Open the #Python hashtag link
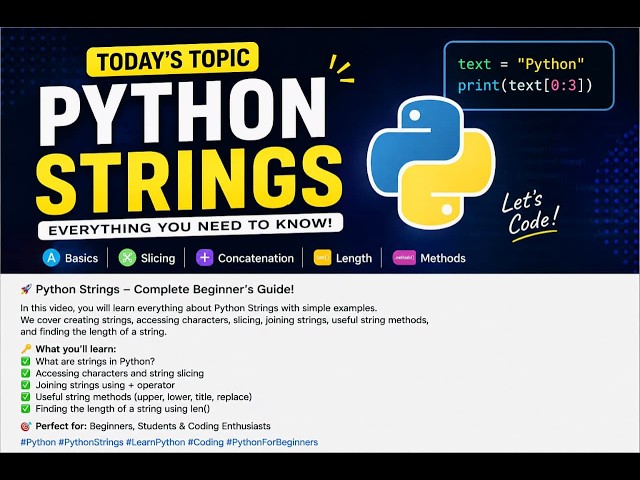Viewport: 640px width, 480px height. point(38,442)
